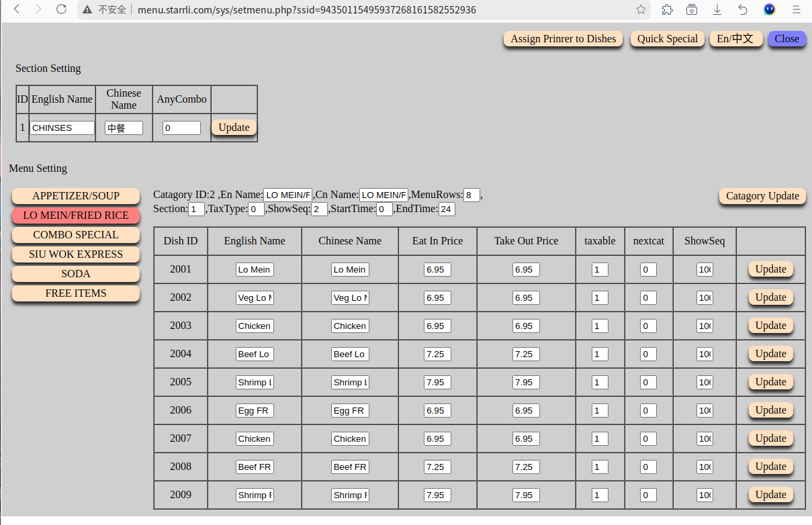The image size is (812, 525).
Task: Open the downloads arrow icon
Action: pos(717,9)
